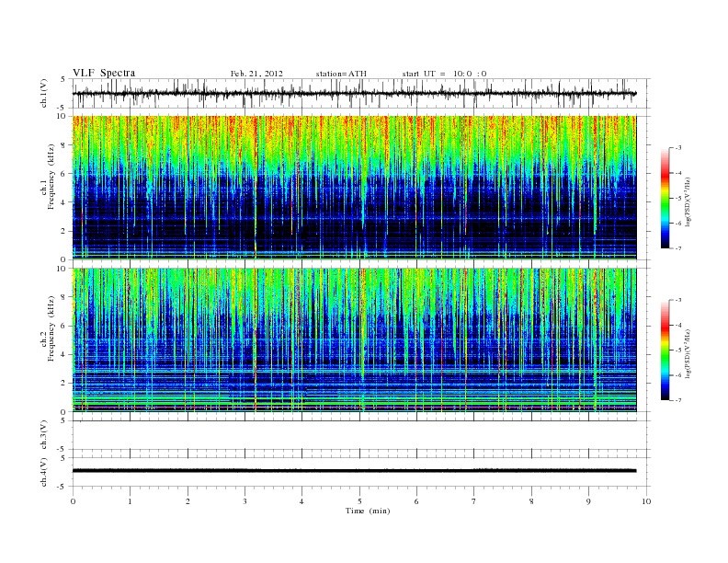The image size is (728, 563).
Task: Click the "-7" label on ch.2 color bar
Action: click(x=677, y=400)
